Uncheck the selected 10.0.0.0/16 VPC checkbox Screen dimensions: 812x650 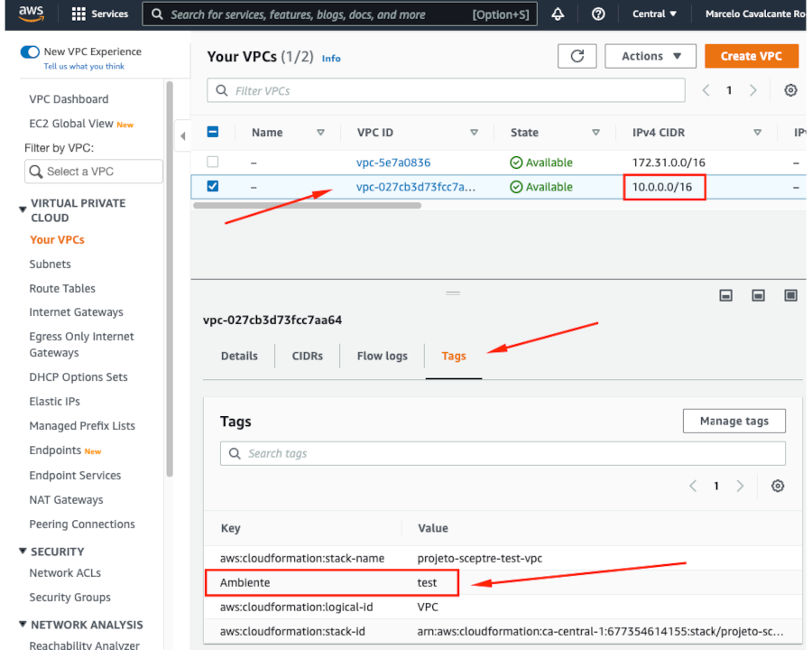point(213,187)
